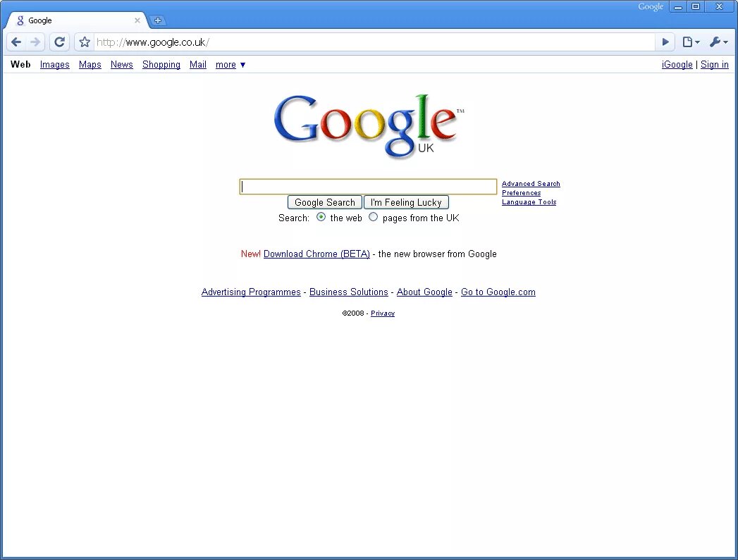
Task: Click Download Chrome (BETA) link
Action: (x=316, y=254)
